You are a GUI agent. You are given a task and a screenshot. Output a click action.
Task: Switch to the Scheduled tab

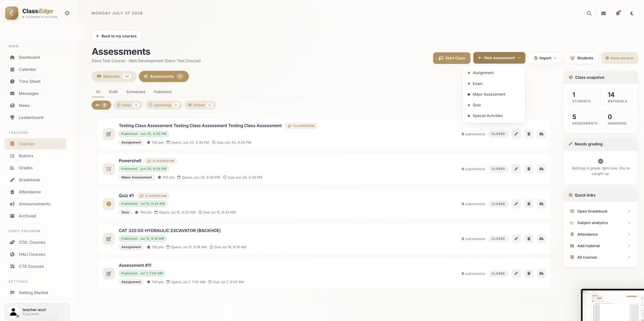[136, 92]
